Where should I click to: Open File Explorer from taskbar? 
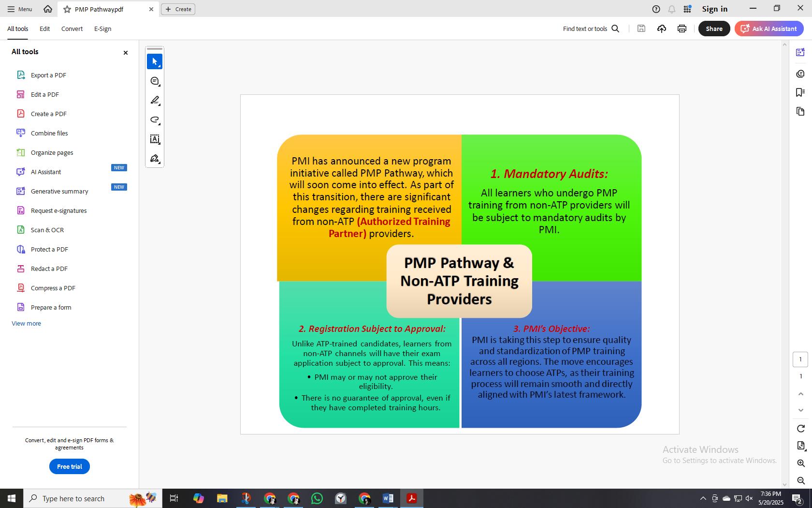[222, 498]
